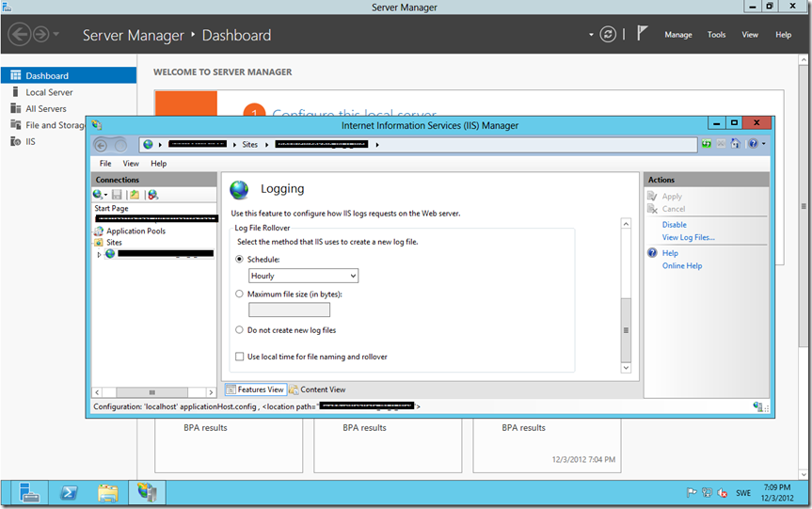Open the IIS Manager View menu
This screenshot has height=509, width=812.
[131, 163]
